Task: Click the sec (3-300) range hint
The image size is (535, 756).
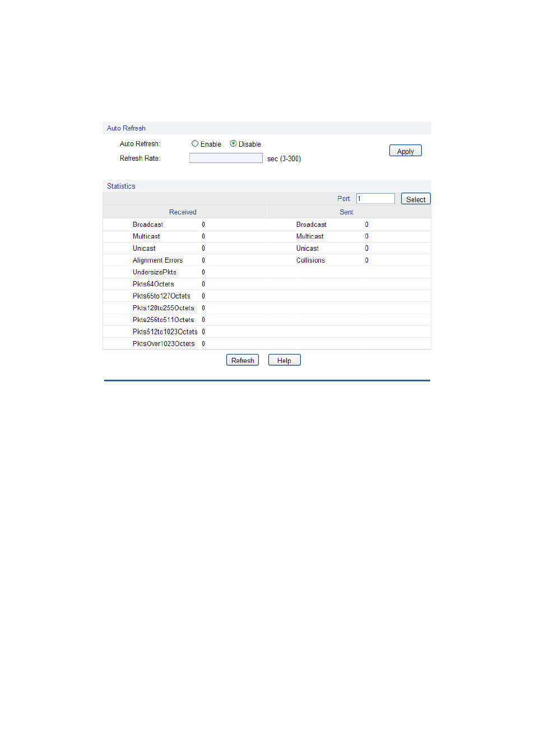Action: pos(284,159)
